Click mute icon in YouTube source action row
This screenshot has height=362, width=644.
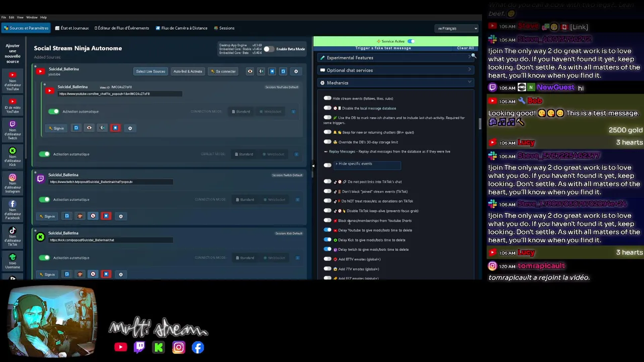(x=102, y=128)
